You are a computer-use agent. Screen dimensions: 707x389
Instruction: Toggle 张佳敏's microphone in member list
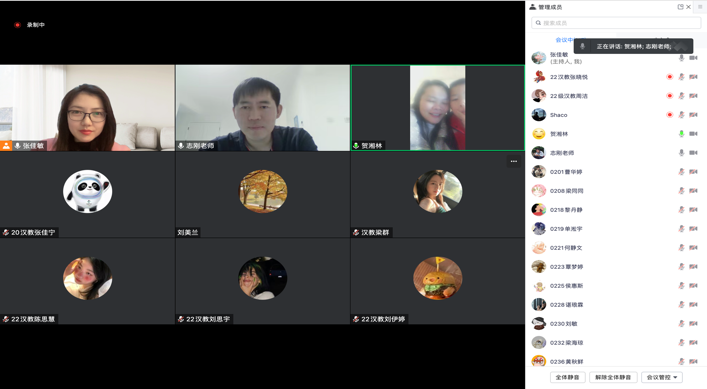[x=681, y=58]
